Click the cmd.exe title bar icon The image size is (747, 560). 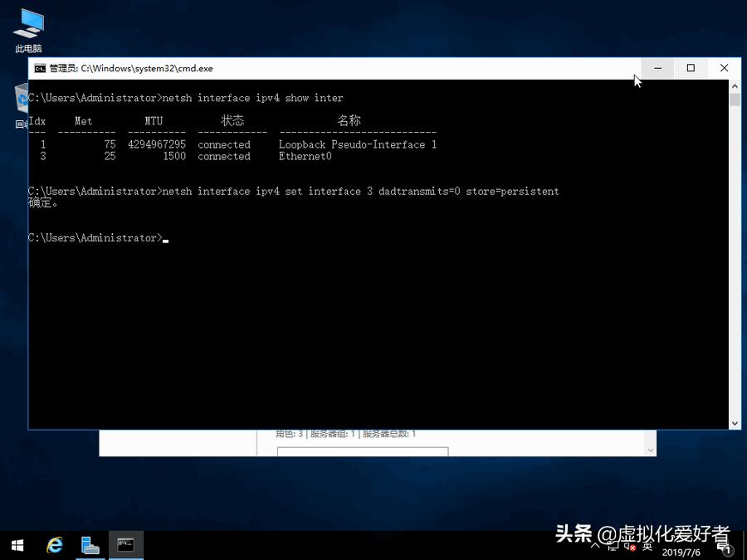[x=39, y=68]
